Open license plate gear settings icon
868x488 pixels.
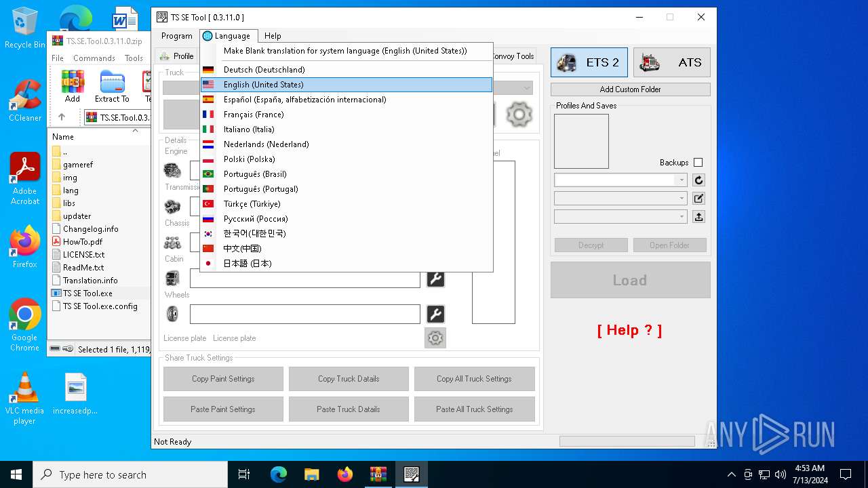tap(435, 338)
